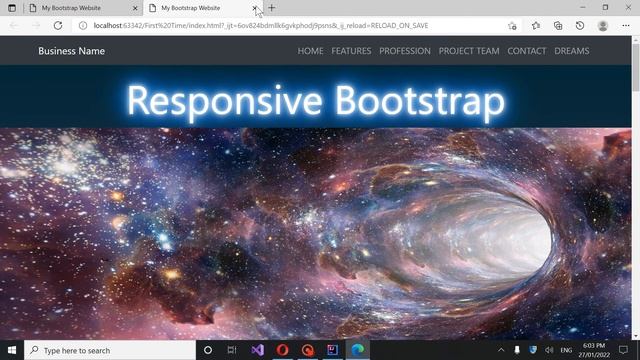Go to HOME nav link
Viewport: 640px width, 360px height.
click(310, 51)
